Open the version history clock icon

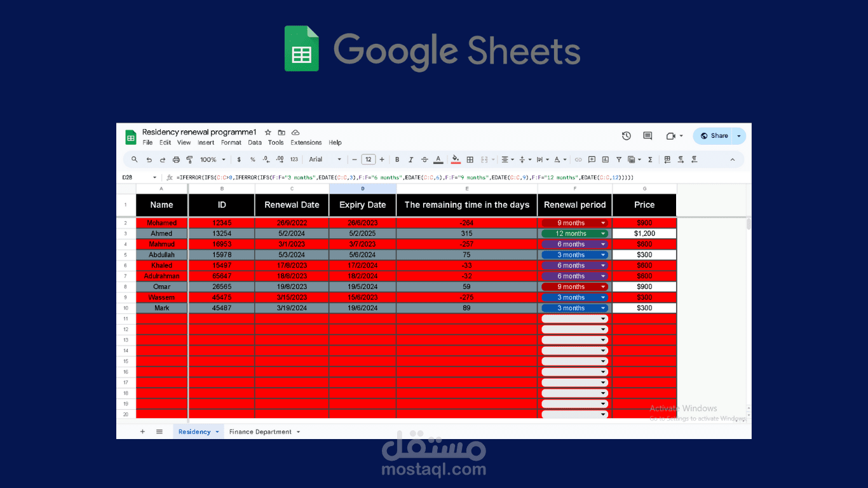click(627, 136)
